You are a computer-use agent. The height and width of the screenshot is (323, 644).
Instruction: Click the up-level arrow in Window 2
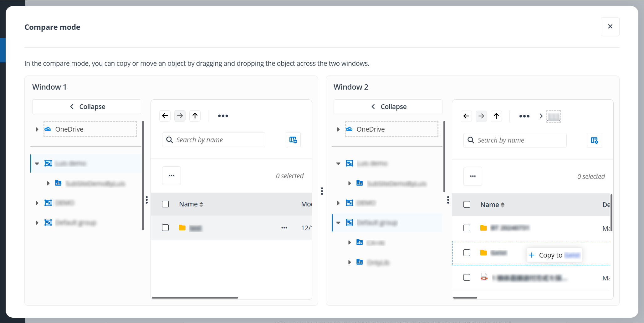pos(496,116)
